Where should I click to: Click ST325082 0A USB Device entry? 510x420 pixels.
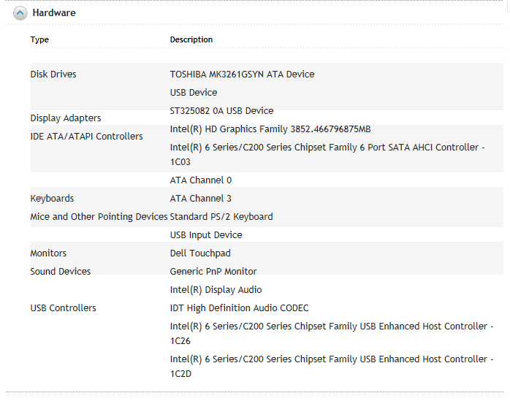(221, 111)
